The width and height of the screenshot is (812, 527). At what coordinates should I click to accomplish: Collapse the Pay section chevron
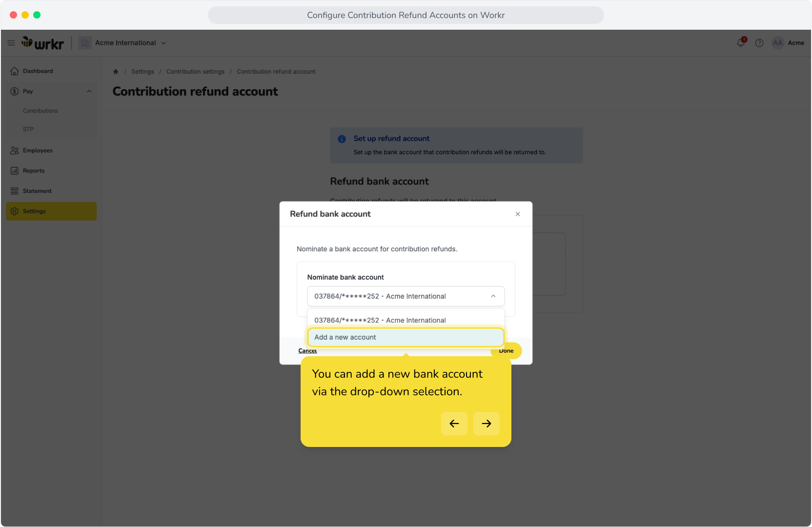89,91
